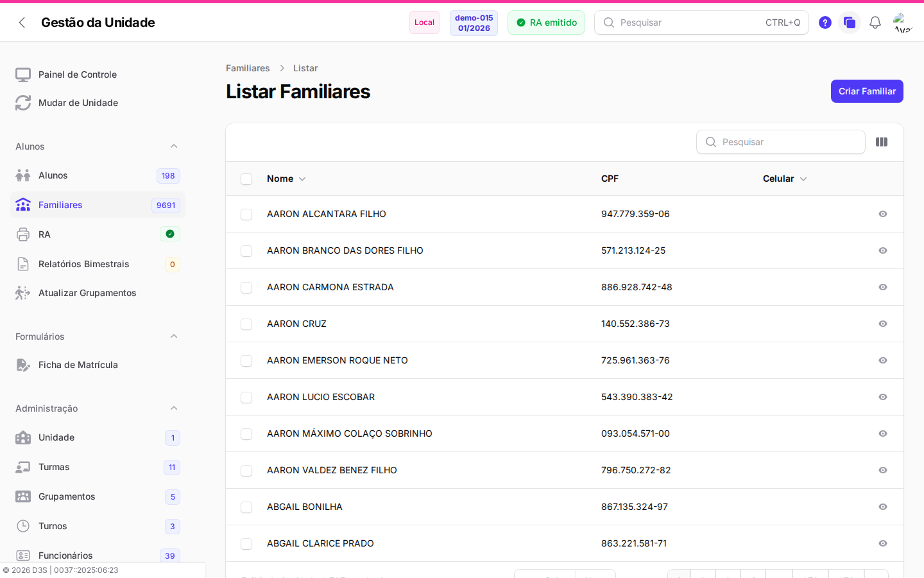Collapse the Formulários sidebar section
The height and width of the screenshot is (578, 924).
tap(174, 337)
